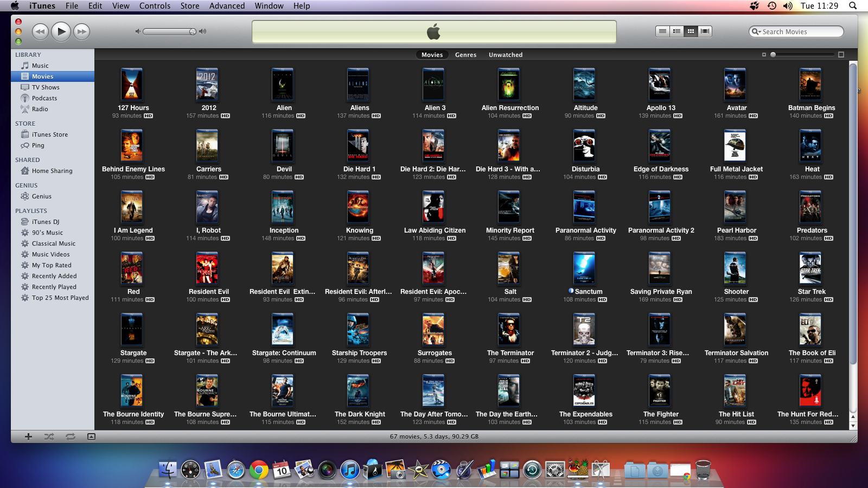Show the artwork viewer pane

pyautogui.click(x=91, y=436)
